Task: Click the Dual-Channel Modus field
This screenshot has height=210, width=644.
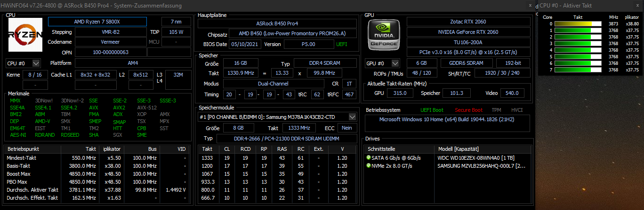Action: point(273,84)
